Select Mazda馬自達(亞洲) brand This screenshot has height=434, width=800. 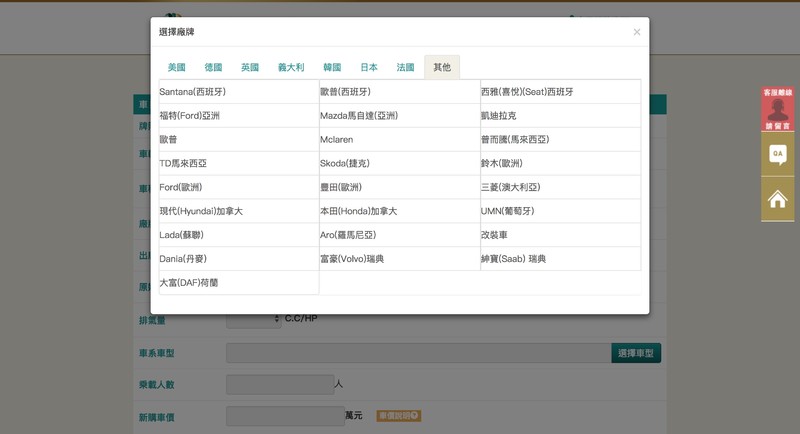click(399, 116)
